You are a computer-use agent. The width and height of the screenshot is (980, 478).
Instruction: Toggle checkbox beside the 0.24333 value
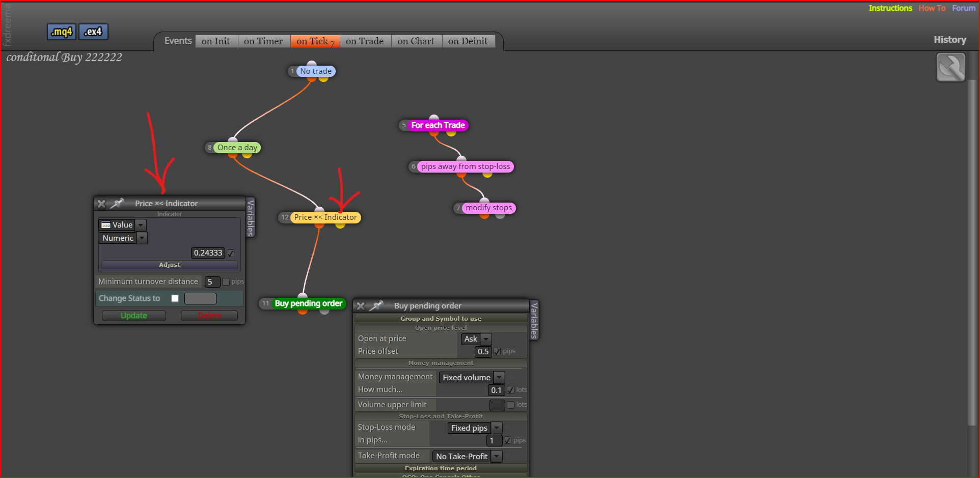point(231,254)
